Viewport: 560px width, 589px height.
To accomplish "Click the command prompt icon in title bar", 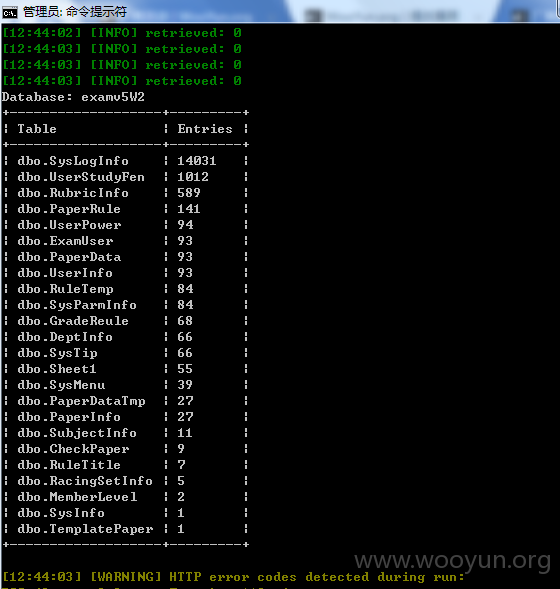I will pyautogui.click(x=9, y=13).
